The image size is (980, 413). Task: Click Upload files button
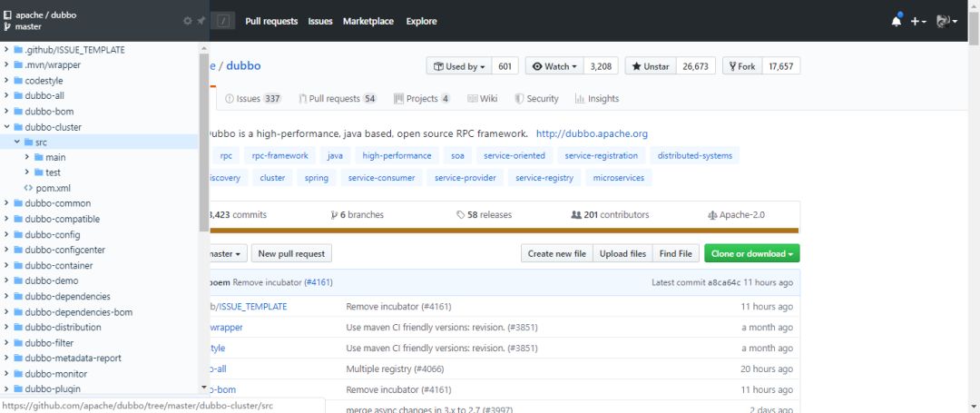click(x=622, y=253)
